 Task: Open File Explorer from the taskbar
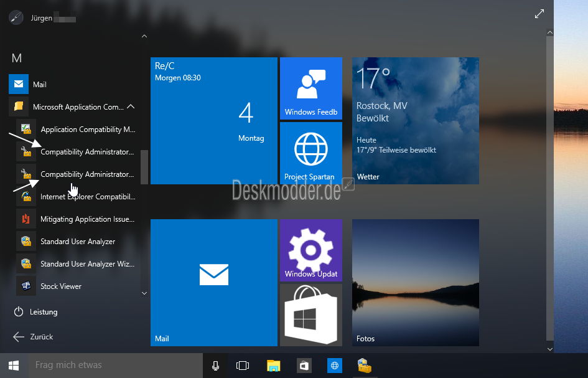click(x=274, y=366)
